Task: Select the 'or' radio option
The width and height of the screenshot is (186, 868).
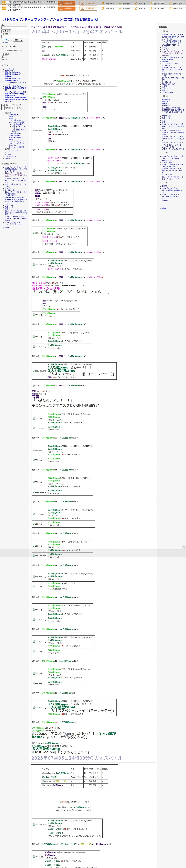Action: tap(11, 39)
